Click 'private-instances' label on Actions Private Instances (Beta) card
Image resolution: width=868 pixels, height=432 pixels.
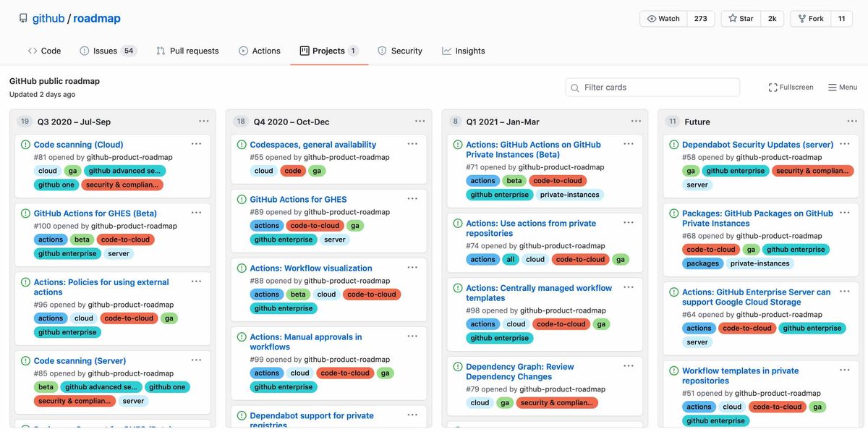[x=570, y=195]
